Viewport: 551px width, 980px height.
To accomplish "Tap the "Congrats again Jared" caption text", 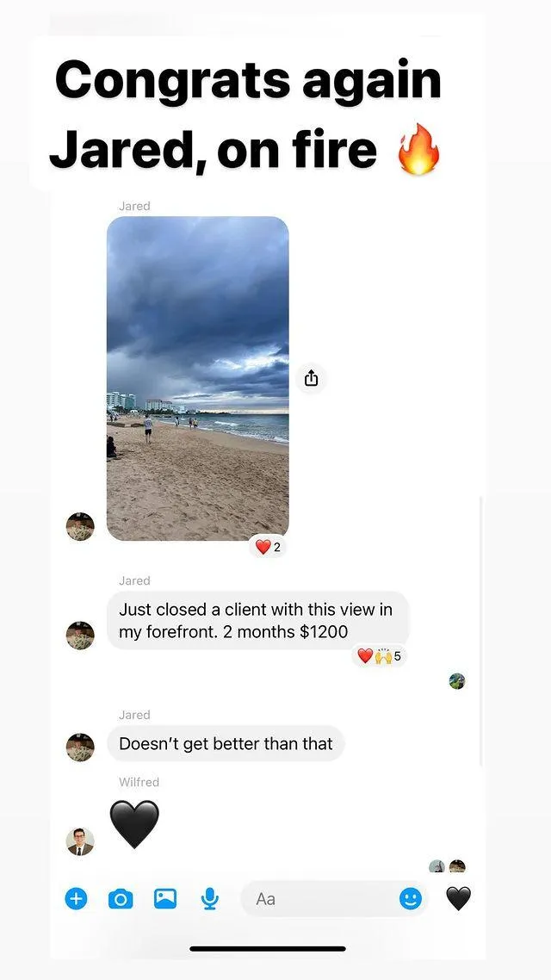I will [x=248, y=115].
